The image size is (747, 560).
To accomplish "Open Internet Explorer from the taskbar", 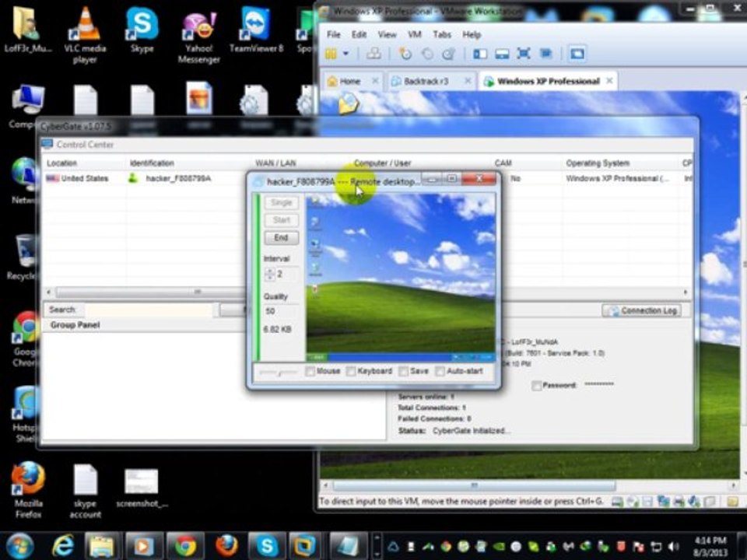I will (63, 546).
